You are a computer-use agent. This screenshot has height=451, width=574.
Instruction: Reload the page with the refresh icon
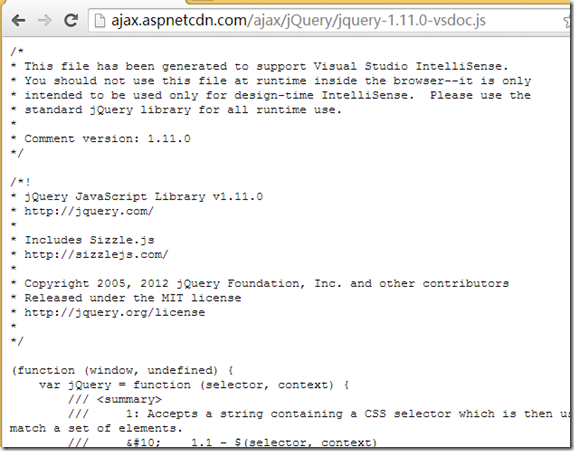(71, 20)
